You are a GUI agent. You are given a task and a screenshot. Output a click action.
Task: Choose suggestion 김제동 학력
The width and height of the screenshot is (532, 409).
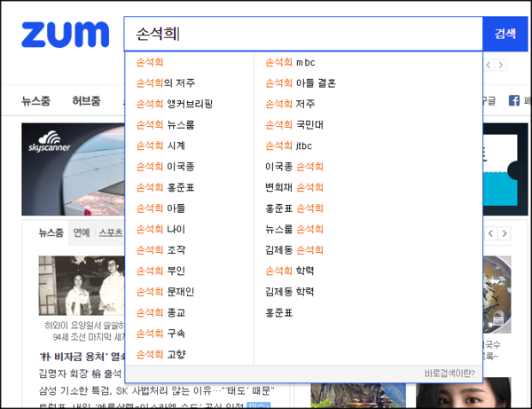coord(289,291)
